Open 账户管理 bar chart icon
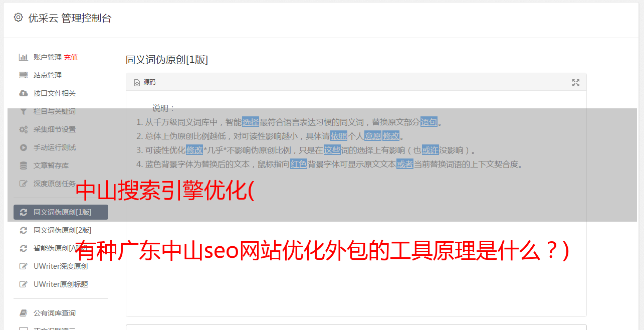 [23, 57]
